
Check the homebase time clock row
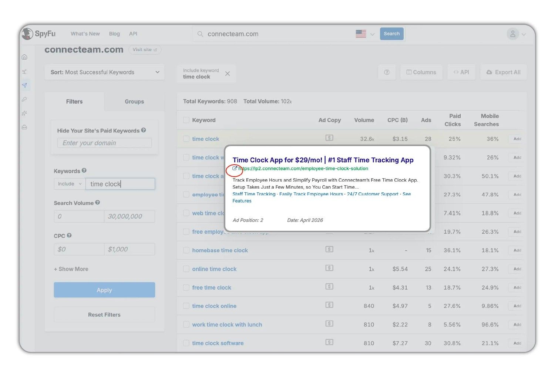tap(186, 250)
